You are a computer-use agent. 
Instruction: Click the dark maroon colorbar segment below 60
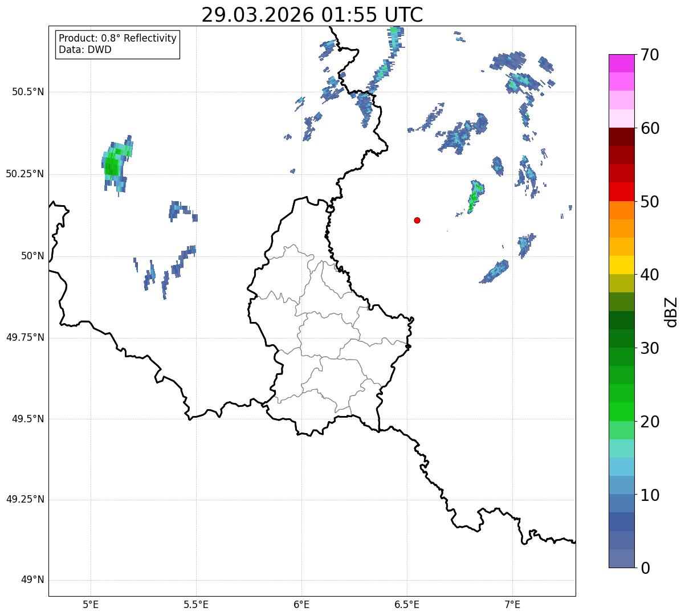tap(622, 137)
